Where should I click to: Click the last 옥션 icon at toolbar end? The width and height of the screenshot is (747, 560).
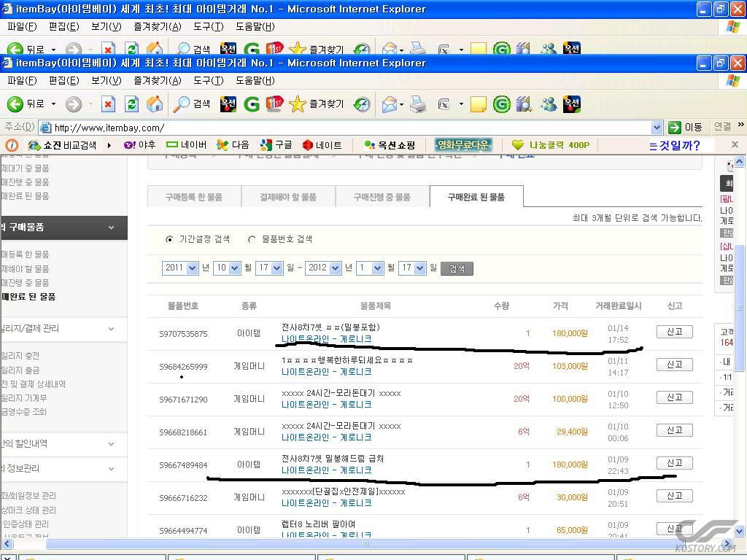[571, 104]
